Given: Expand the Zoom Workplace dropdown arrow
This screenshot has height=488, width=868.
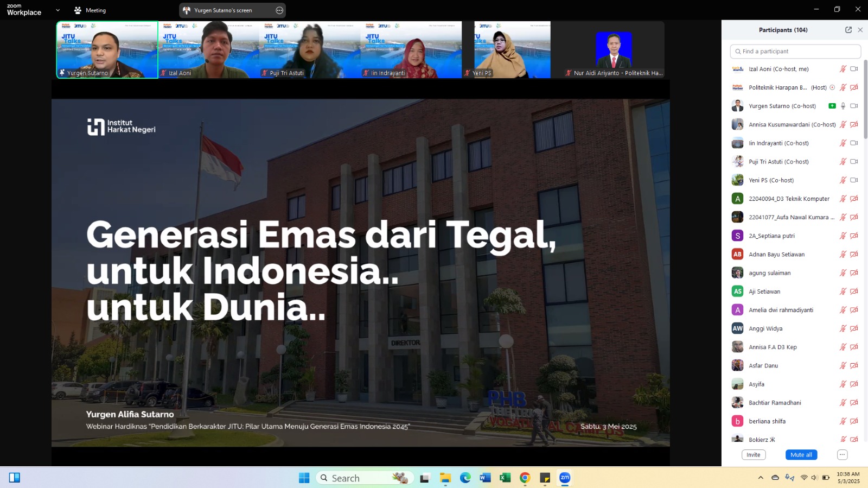Looking at the screenshot, I should point(58,10).
